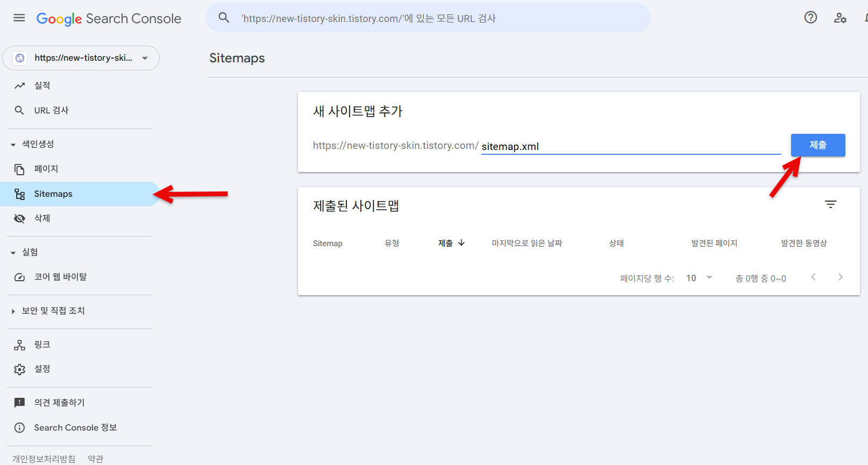This screenshot has width=868, height=465.
Task: Click the 상태 column header
Action: point(616,243)
